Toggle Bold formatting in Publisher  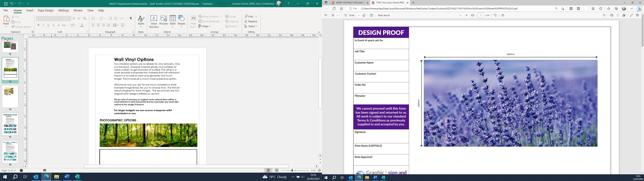click(x=38, y=25)
